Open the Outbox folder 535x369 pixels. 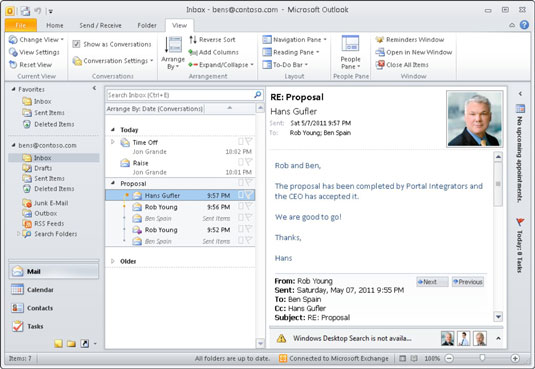pyautogui.click(x=40, y=213)
